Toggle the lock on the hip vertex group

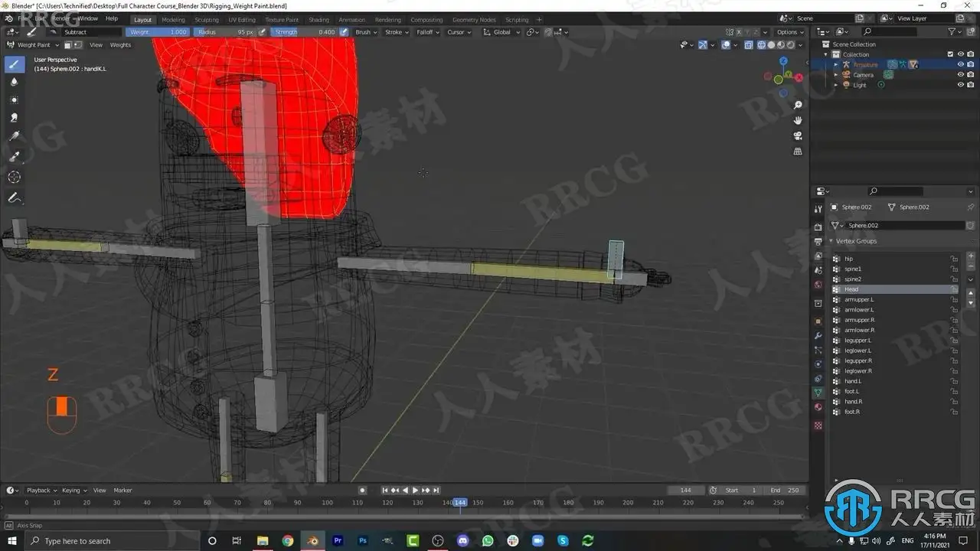954,259
